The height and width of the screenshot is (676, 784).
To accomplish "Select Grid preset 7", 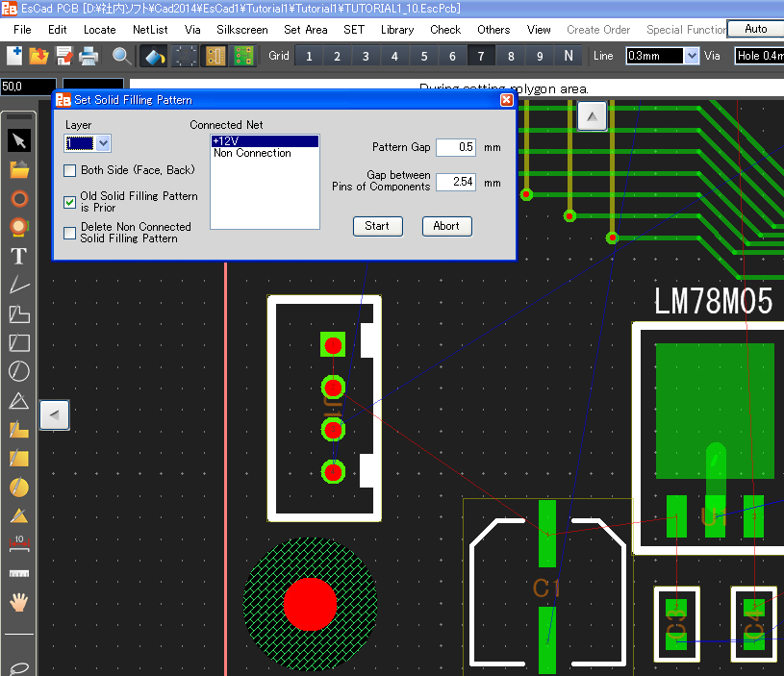I will tap(481, 56).
